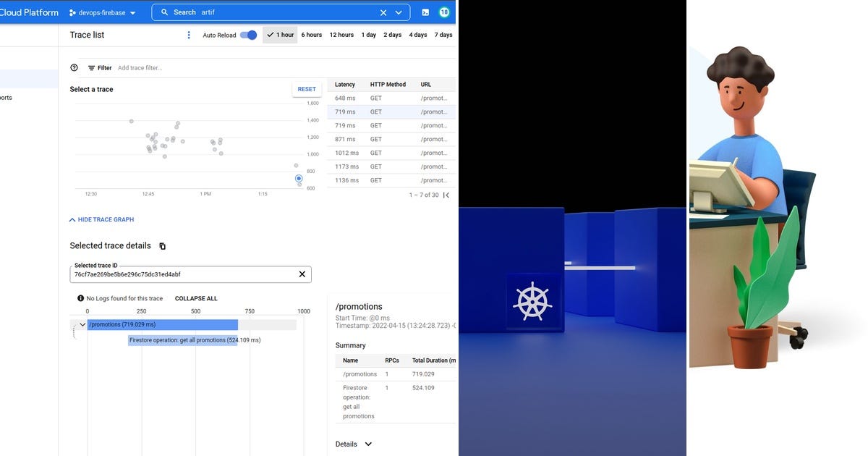The width and height of the screenshot is (868, 456).
Task: Select the 6 hours time range
Action: pyautogui.click(x=310, y=34)
